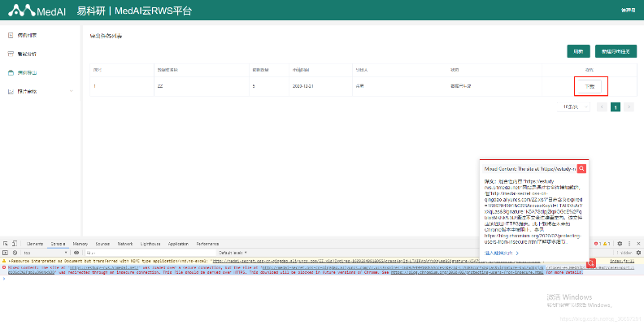The width and height of the screenshot is (644, 325).
Task: Click the MedAI logo in the header
Action: coord(36,11)
